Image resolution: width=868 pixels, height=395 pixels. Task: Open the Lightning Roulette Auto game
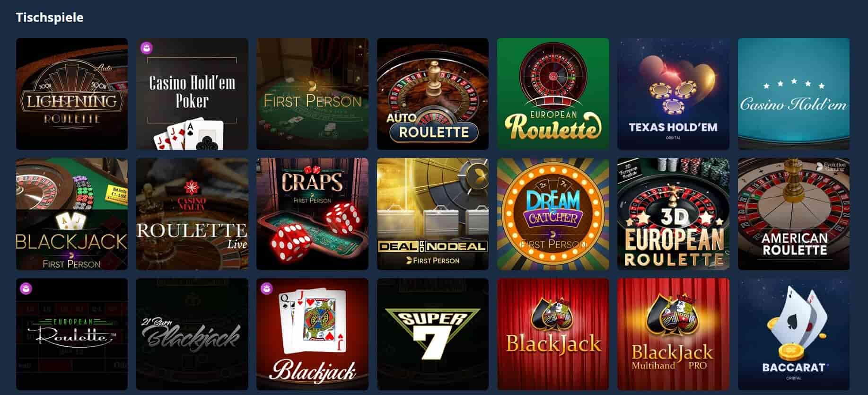(x=72, y=94)
